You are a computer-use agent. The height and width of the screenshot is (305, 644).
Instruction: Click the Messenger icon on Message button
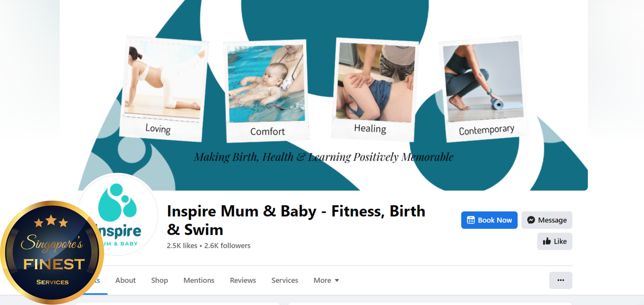pos(531,220)
